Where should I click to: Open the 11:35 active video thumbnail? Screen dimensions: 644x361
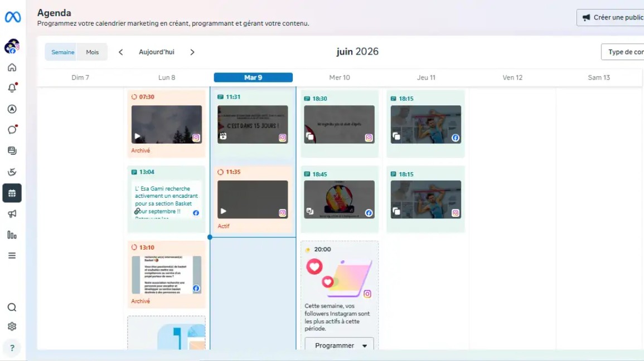(253, 199)
